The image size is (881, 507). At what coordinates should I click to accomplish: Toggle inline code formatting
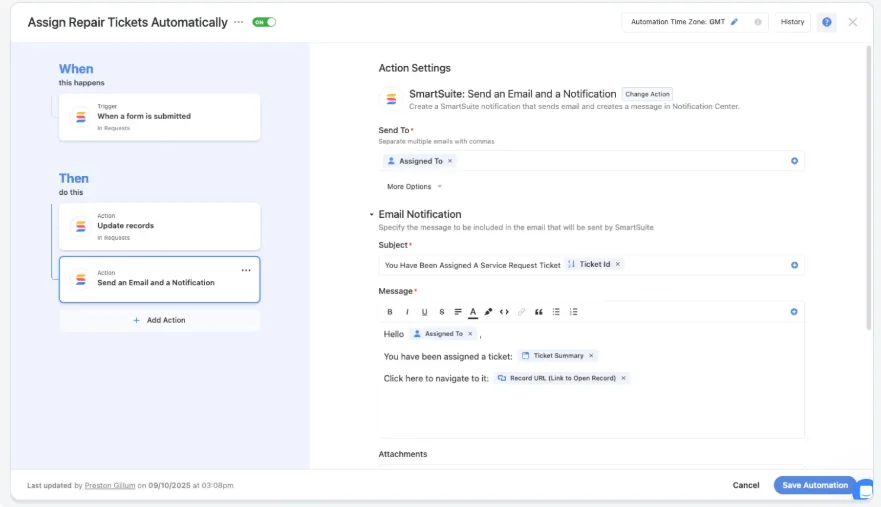pos(504,312)
